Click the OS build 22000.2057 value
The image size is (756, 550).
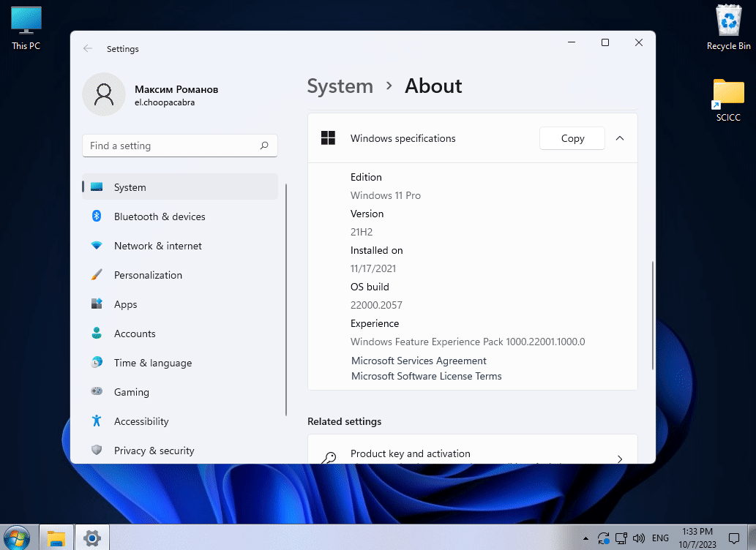click(x=376, y=305)
